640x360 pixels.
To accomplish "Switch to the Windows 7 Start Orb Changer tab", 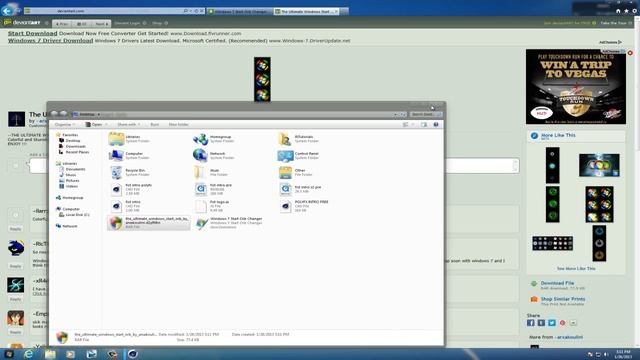I will pyautogui.click(x=240, y=11).
